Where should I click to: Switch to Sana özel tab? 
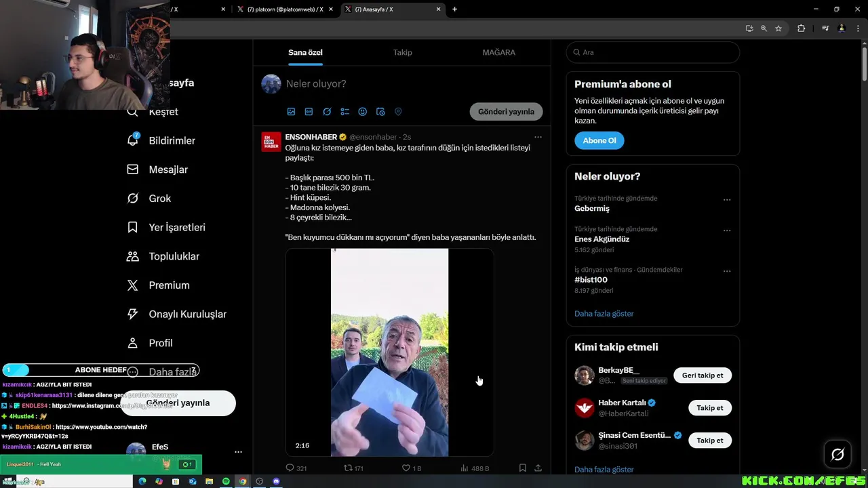pos(305,52)
